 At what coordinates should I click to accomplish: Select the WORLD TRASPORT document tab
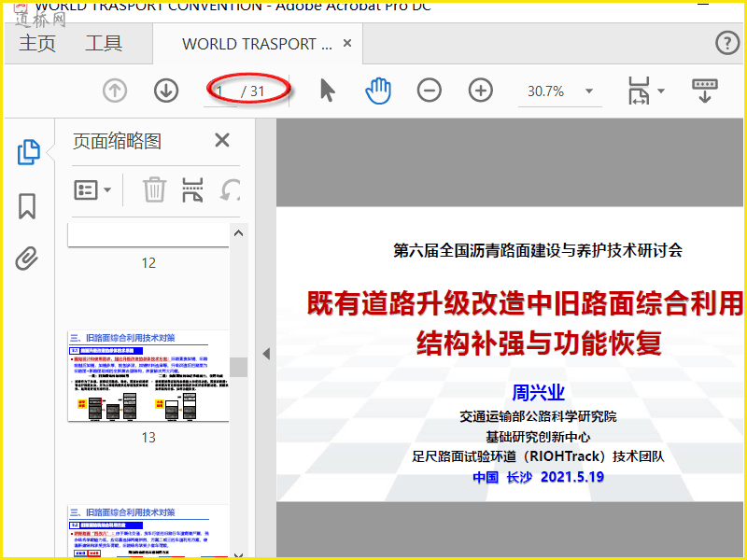[258, 44]
